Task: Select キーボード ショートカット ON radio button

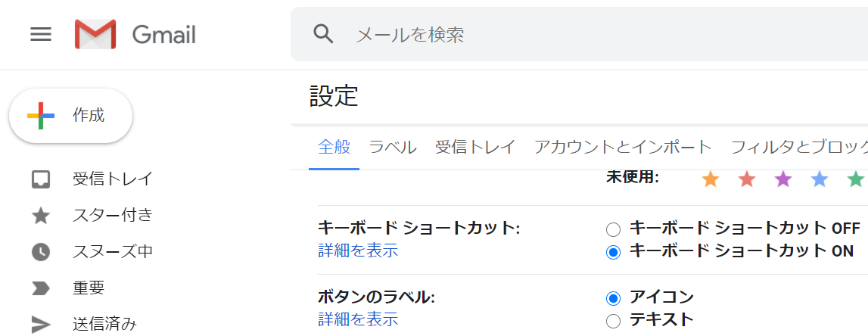Action: pos(614,252)
